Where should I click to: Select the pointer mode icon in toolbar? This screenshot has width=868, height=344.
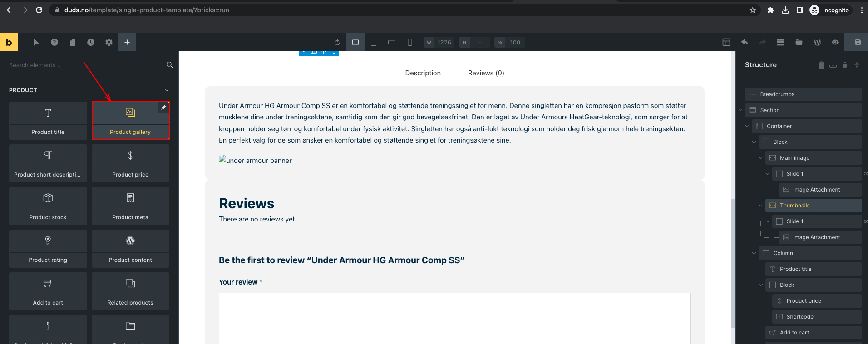[36, 42]
